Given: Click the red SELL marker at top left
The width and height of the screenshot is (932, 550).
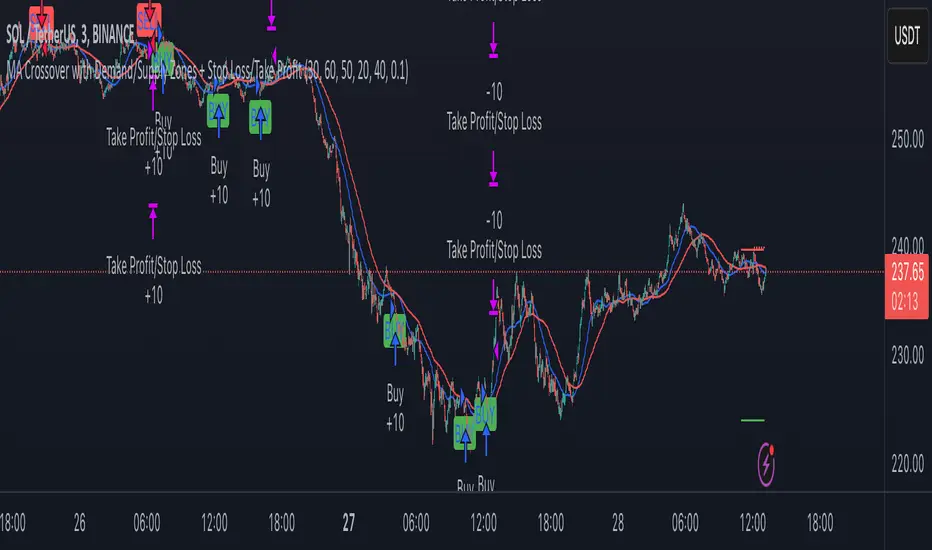Looking at the screenshot, I should point(42,20).
